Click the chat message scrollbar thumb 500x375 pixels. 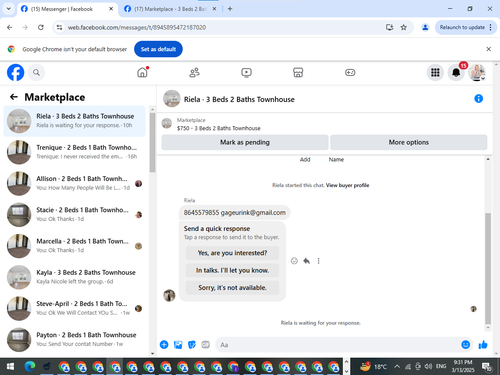488,268
